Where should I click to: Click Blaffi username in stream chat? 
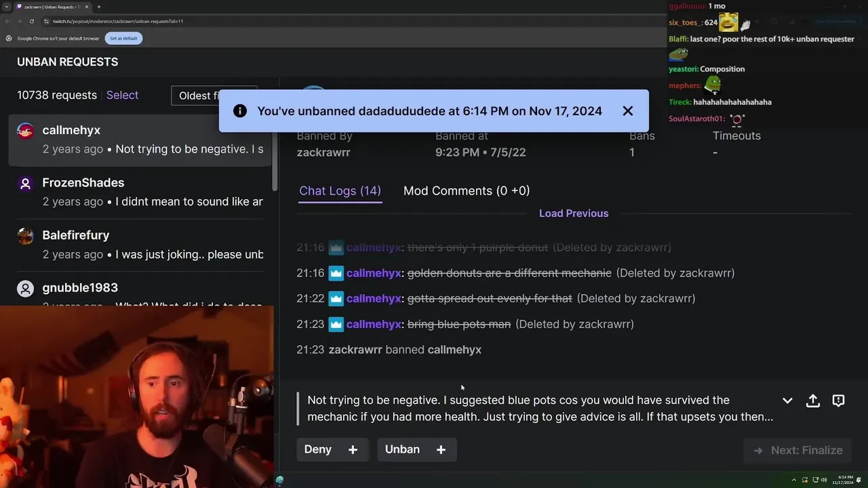pyautogui.click(x=677, y=39)
